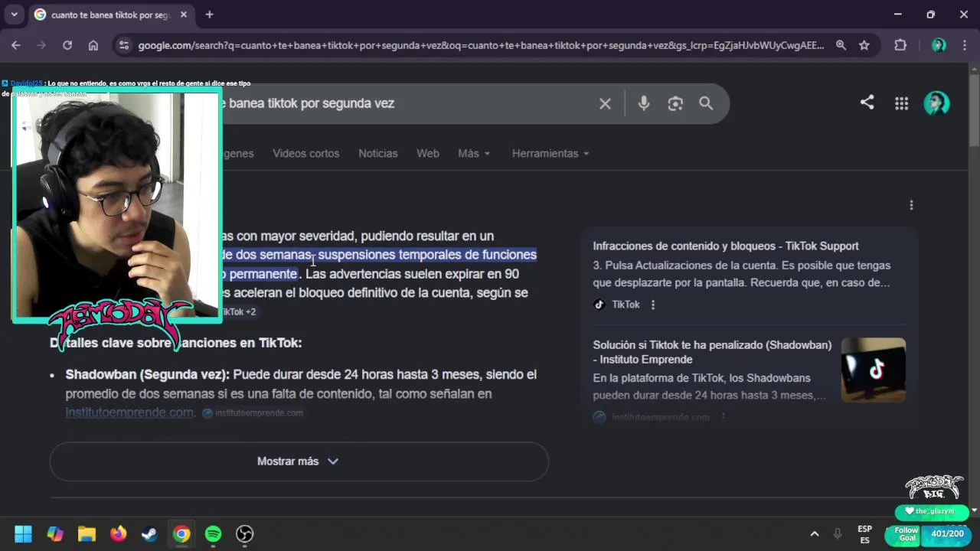Image resolution: width=980 pixels, height=551 pixels.
Task: Open Steam from the taskbar
Action: pos(150,533)
